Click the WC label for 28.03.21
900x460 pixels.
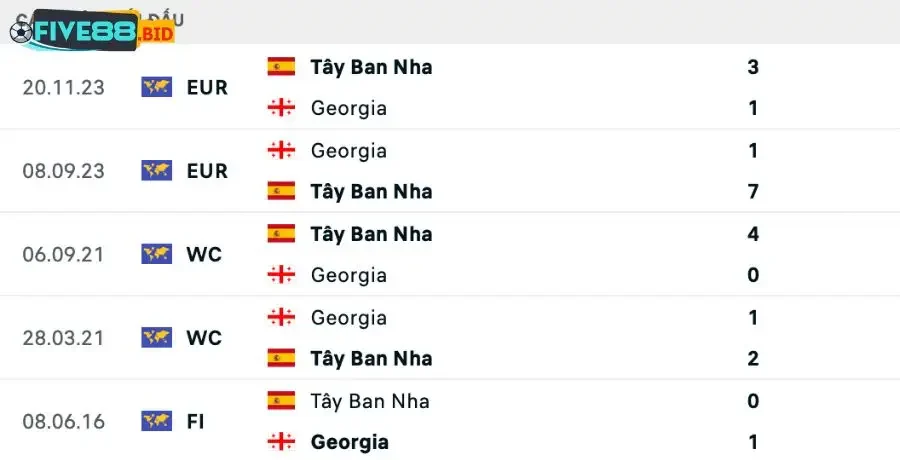coord(204,338)
